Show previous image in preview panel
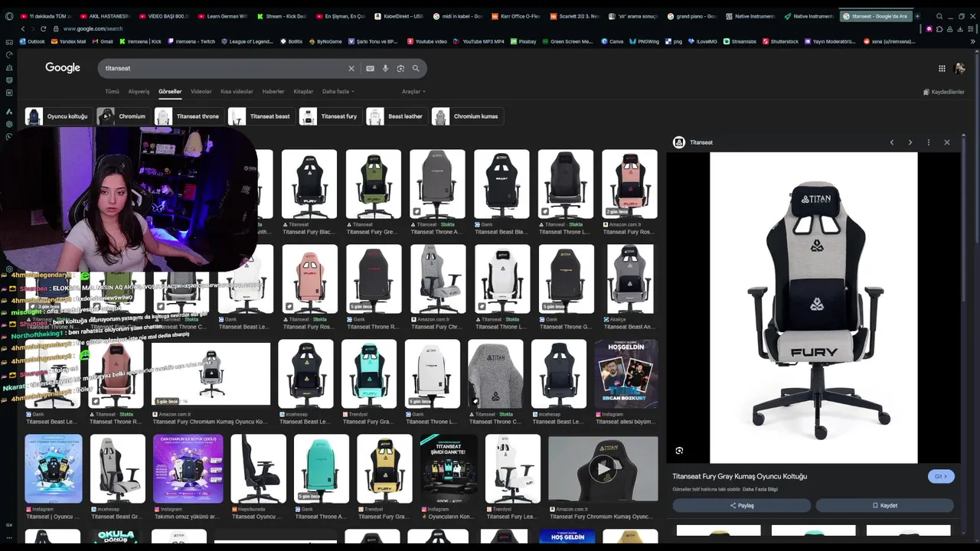 pyautogui.click(x=892, y=142)
